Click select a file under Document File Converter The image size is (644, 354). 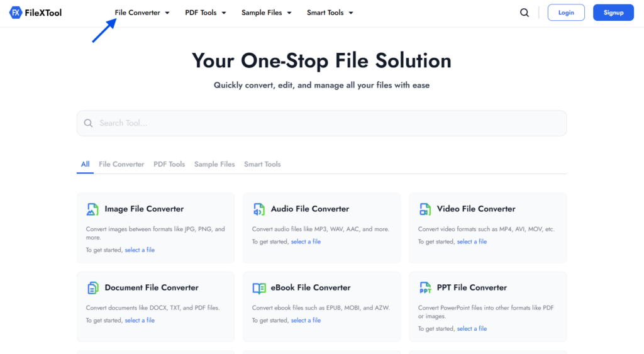140,320
